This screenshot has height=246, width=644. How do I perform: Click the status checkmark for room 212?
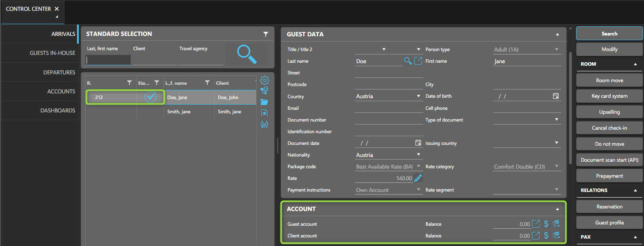coord(150,97)
